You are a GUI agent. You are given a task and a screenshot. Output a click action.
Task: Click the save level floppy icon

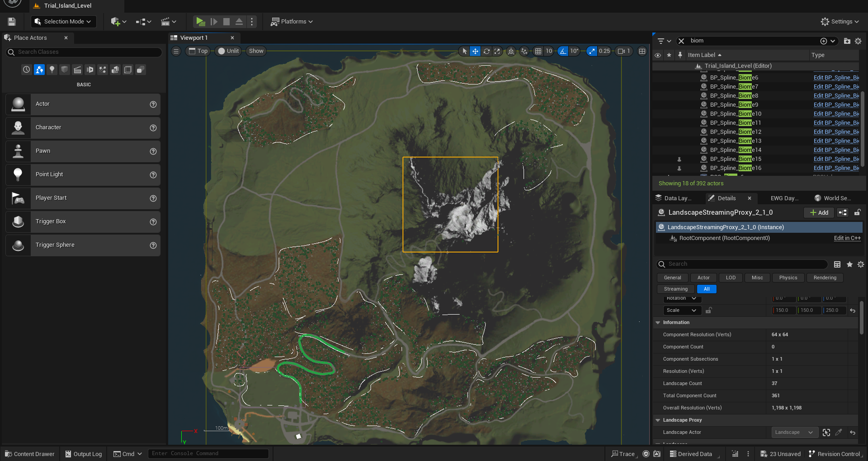12,22
